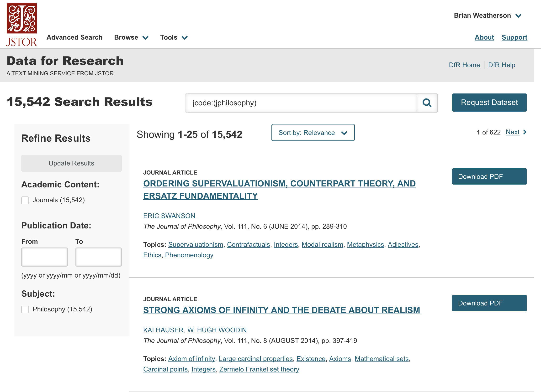
Task: Click the publication date From field
Action: (44, 257)
